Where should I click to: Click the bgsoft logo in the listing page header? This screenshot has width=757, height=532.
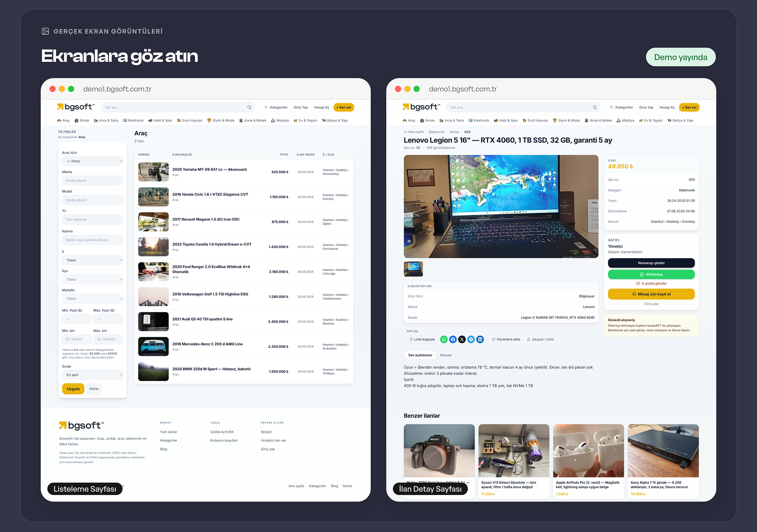[x=76, y=107]
